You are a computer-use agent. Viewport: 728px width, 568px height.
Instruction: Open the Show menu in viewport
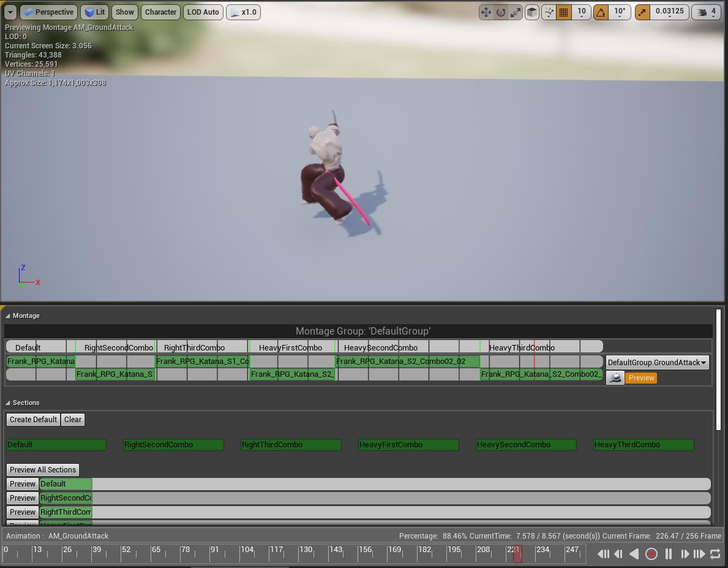(x=124, y=12)
